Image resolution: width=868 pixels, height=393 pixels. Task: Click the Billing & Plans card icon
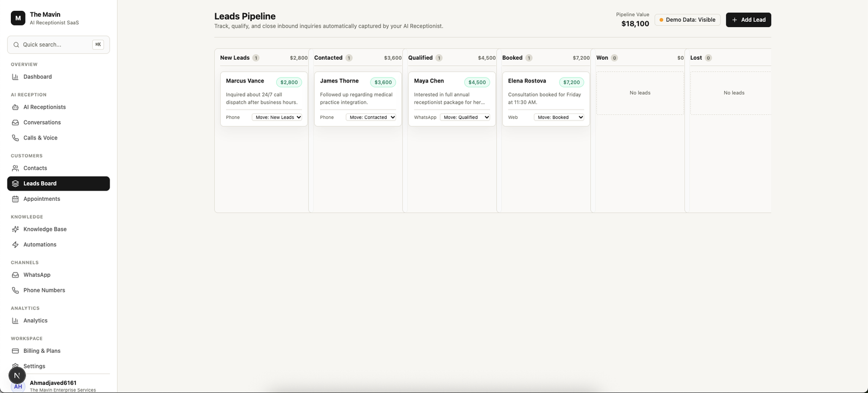[15, 351]
